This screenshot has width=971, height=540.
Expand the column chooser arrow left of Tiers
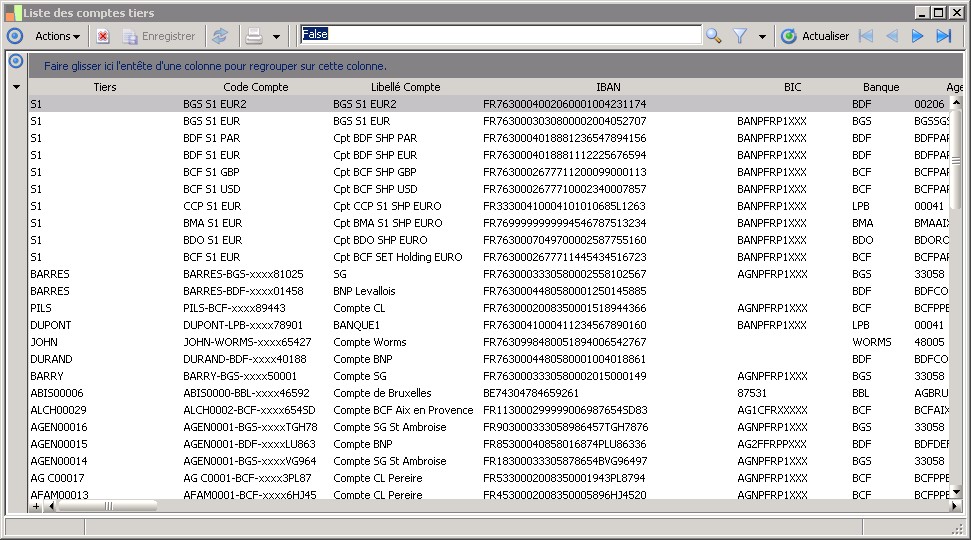click(x=16, y=87)
